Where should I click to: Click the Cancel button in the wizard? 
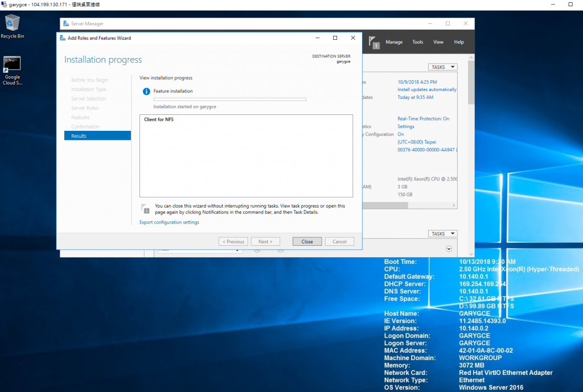click(x=339, y=242)
